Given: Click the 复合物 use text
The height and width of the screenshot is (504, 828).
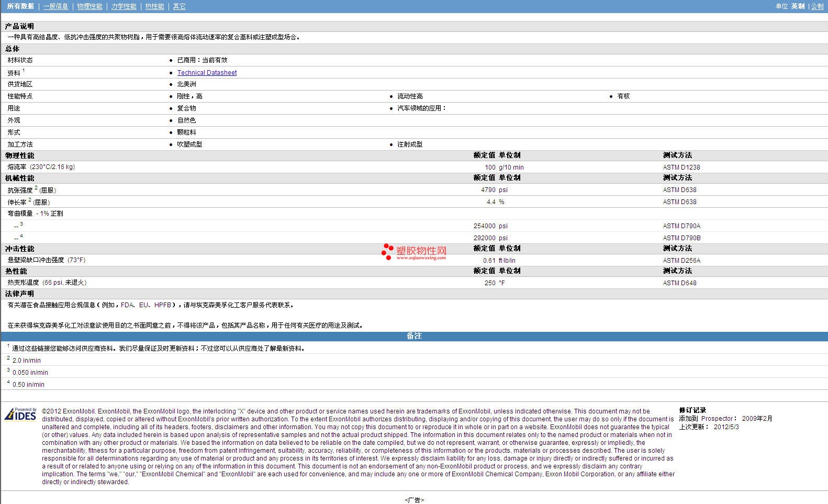Looking at the screenshot, I should point(186,108).
